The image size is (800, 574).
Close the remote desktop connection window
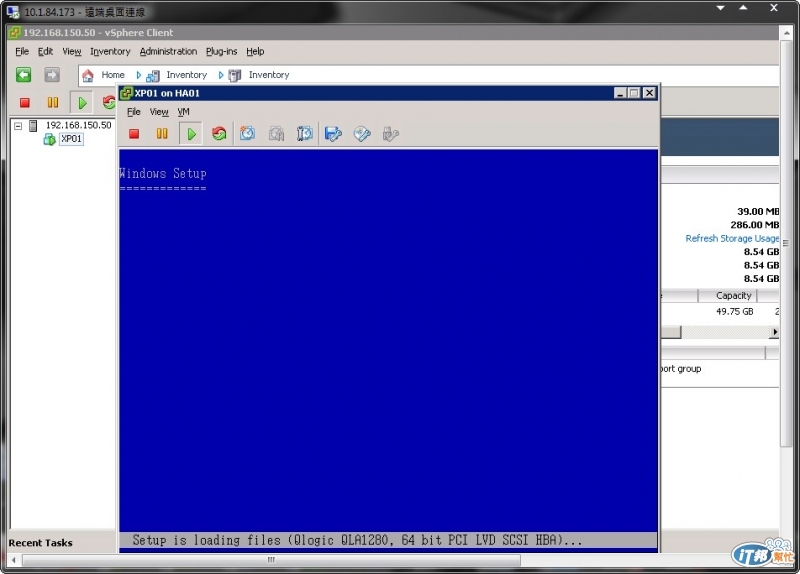click(773, 8)
